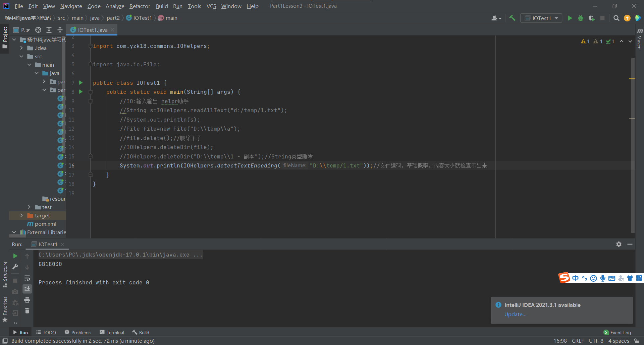Rerun the program from the Run panel
Viewport: 644px width, 345px height.
(x=15, y=256)
